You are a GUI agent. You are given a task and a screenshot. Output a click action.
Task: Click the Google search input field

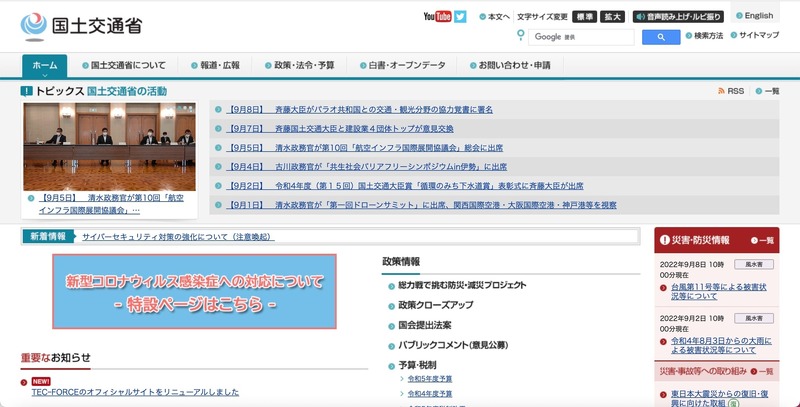pyautogui.click(x=580, y=37)
